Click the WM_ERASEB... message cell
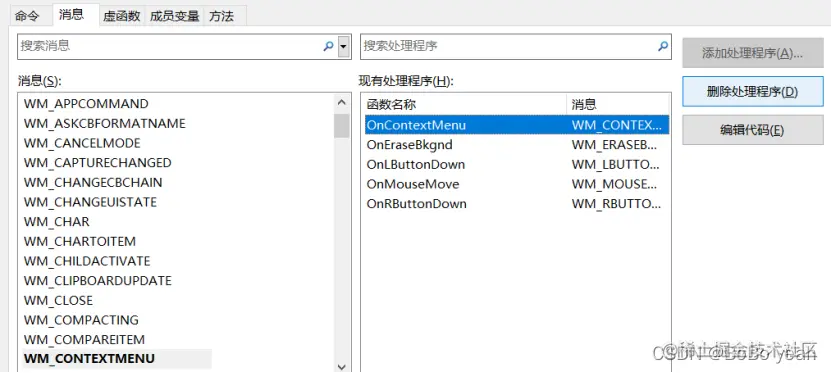The width and height of the screenshot is (831, 373). (x=615, y=145)
